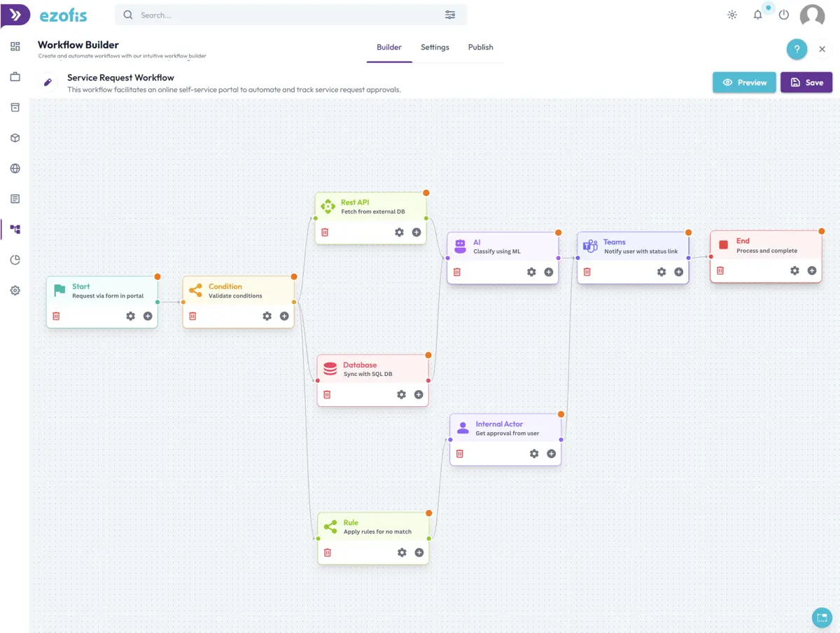This screenshot has height=633, width=840.
Task: Open the user profile avatar menu
Action: [x=812, y=15]
